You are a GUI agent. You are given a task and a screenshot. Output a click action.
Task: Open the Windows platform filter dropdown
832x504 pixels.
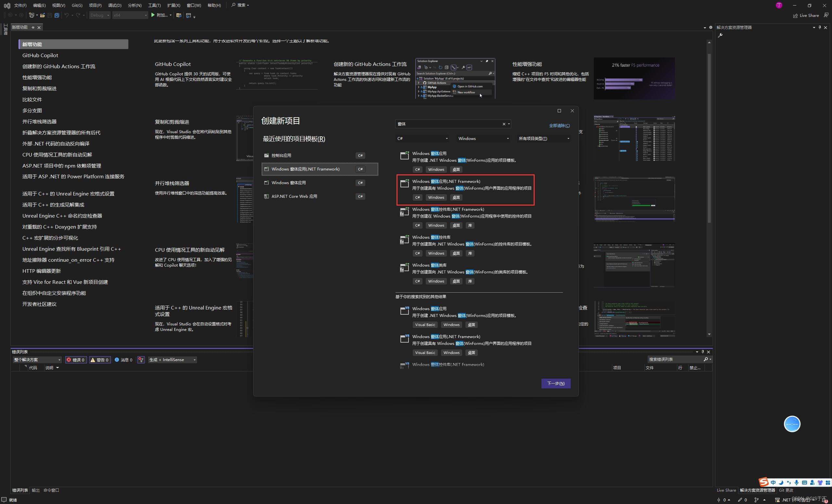[483, 139]
